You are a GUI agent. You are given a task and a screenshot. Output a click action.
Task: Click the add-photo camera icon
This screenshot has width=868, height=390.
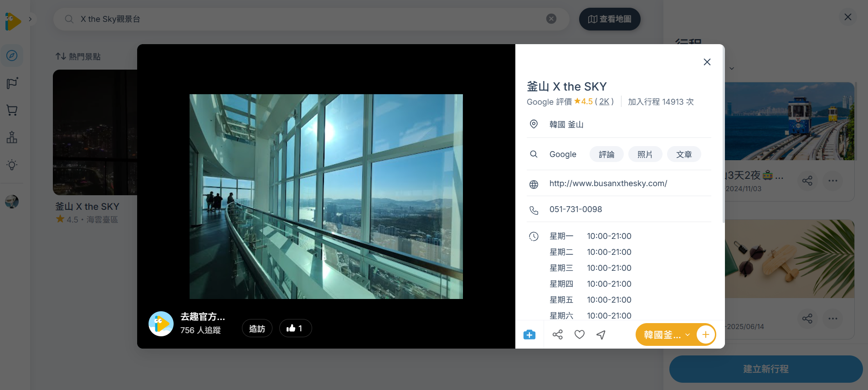529,335
